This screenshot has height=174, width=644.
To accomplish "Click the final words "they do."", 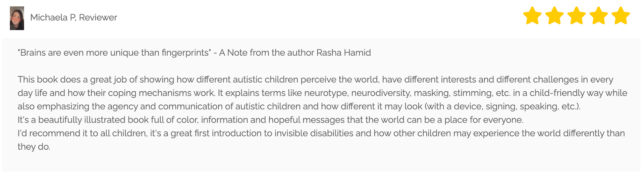I will pyautogui.click(x=34, y=147).
